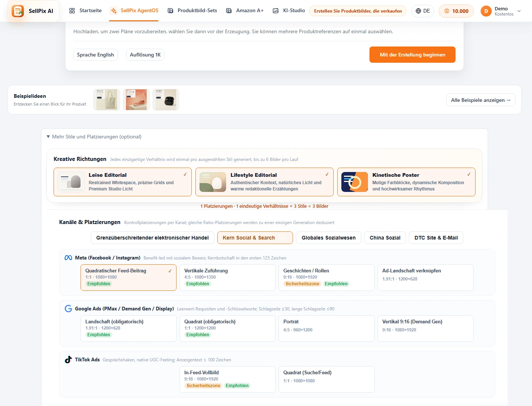Screen dimensions: 532x406
Task: Select Ad-Landschaft verknüpfen placement
Action: point(426,278)
